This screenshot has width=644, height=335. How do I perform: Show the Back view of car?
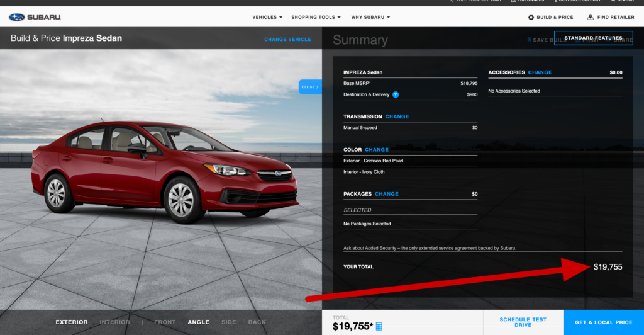[257, 322]
